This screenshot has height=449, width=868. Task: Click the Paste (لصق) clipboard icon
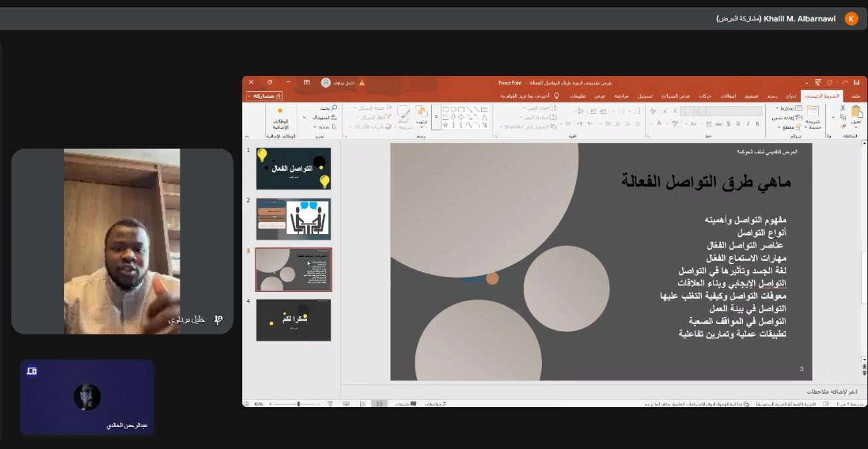point(855,113)
